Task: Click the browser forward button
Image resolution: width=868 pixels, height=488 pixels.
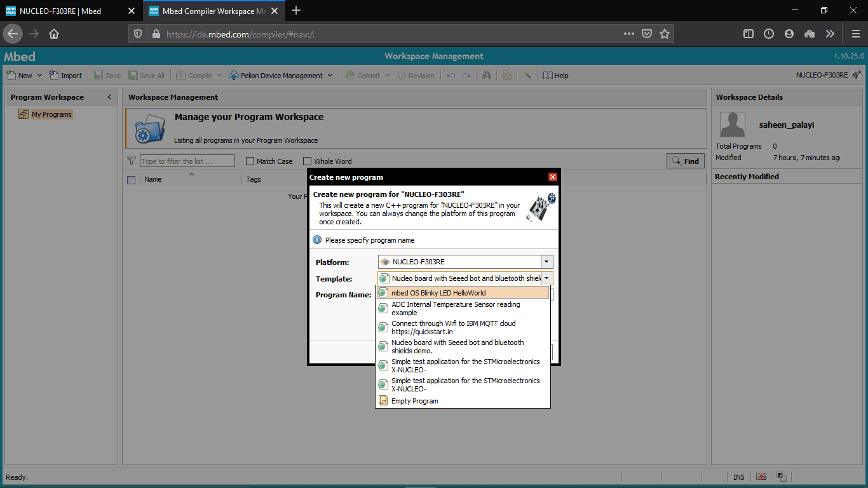Action: (x=34, y=34)
